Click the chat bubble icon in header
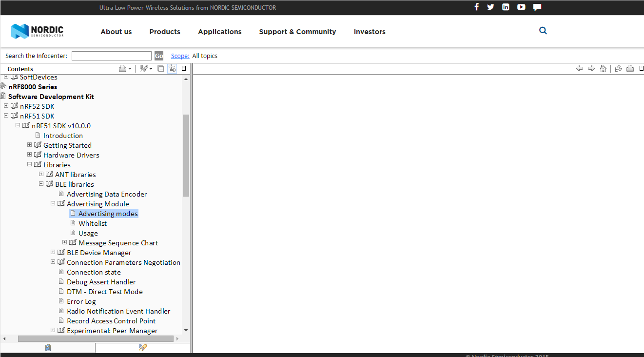The width and height of the screenshot is (644, 357). pyautogui.click(x=537, y=7)
